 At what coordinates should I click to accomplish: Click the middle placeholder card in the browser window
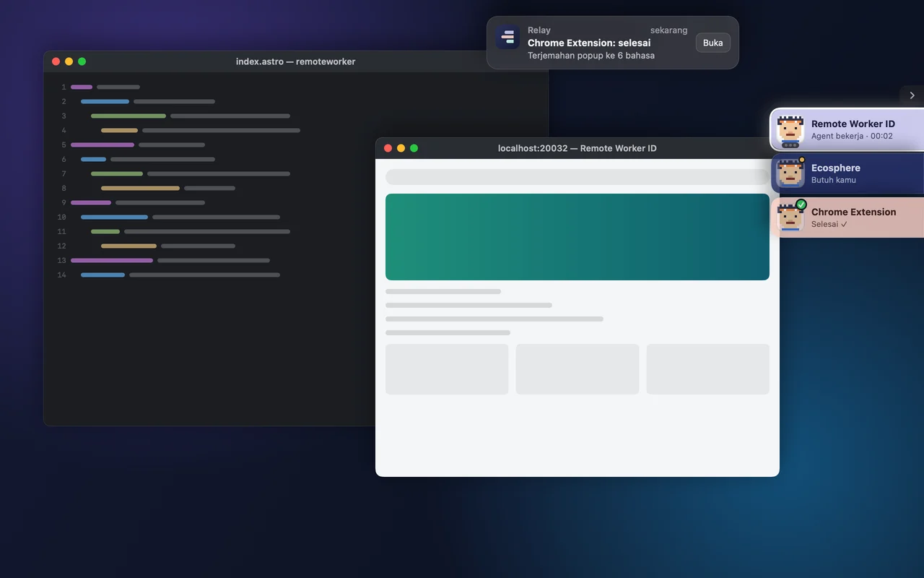point(577,369)
